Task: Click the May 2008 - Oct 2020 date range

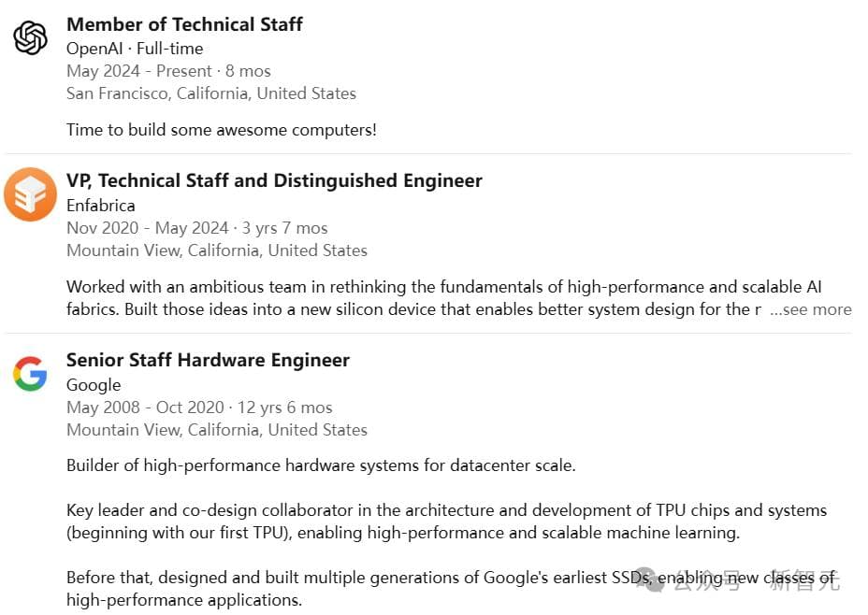Action: [x=199, y=408]
